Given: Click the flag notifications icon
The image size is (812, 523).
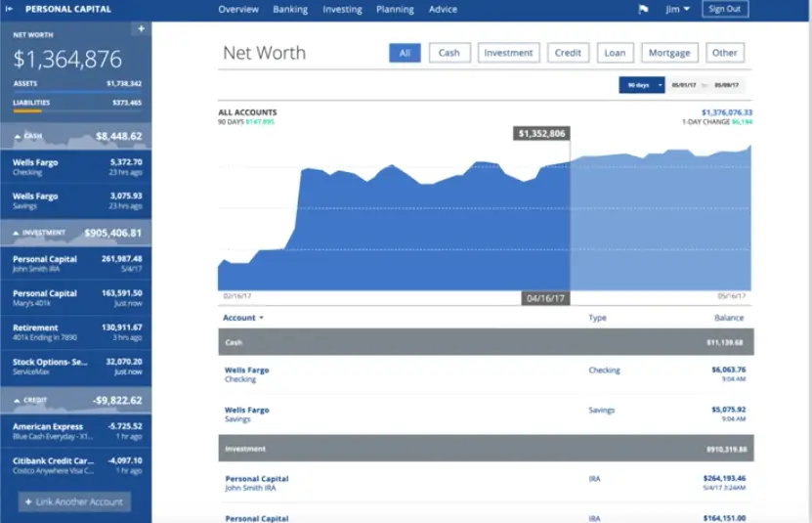Looking at the screenshot, I should 643,10.
